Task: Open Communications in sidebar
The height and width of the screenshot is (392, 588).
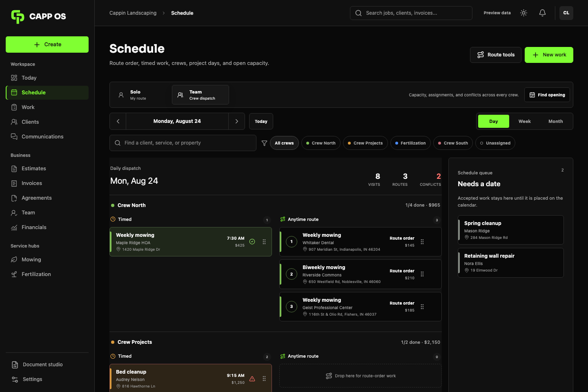Action: click(x=47, y=137)
